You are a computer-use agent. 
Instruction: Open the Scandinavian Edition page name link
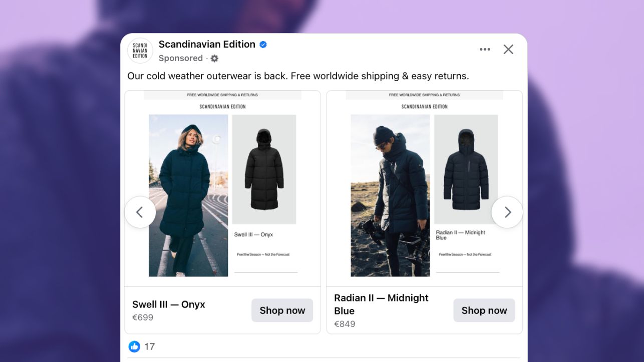(x=207, y=44)
